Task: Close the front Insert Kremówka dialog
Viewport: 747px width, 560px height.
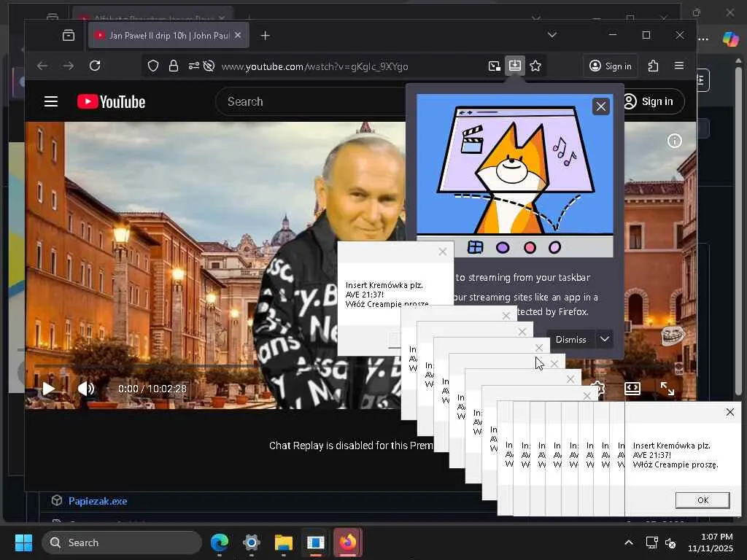Action: coord(729,412)
